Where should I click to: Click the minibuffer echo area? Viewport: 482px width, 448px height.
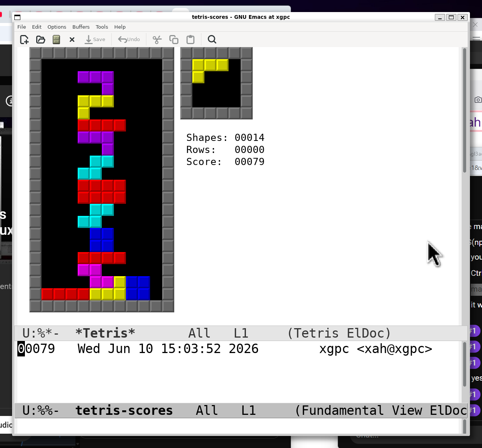pos(238,426)
